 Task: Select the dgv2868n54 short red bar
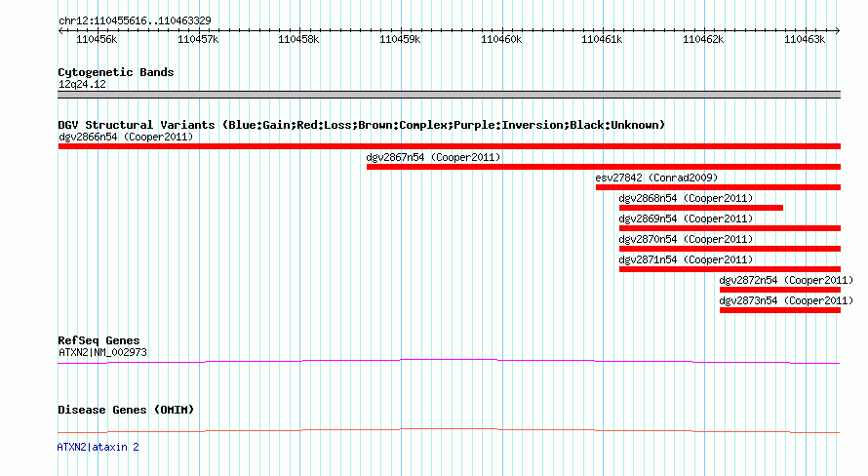point(701,208)
